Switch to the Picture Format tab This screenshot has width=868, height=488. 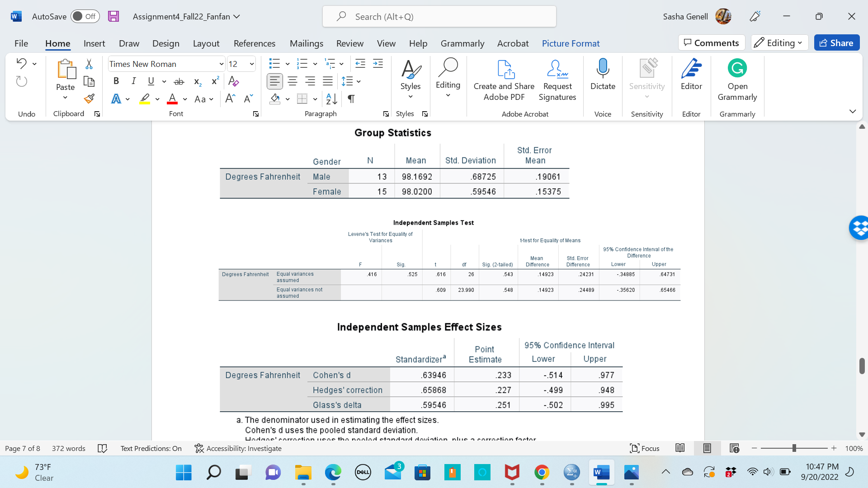click(x=571, y=43)
